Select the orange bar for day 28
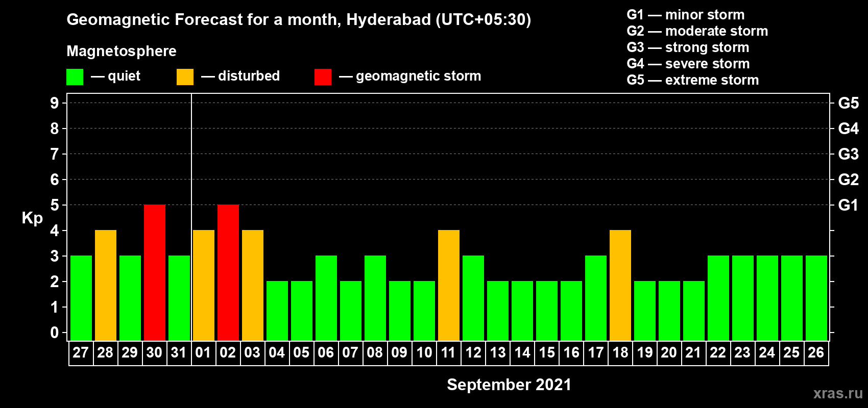Viewport: 868px width, 408px height. coord(106,285)
